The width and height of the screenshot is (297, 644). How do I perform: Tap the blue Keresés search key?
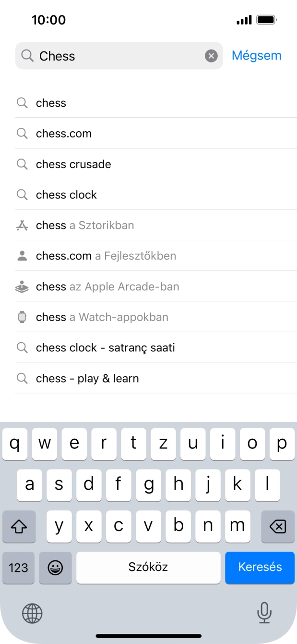260,568
